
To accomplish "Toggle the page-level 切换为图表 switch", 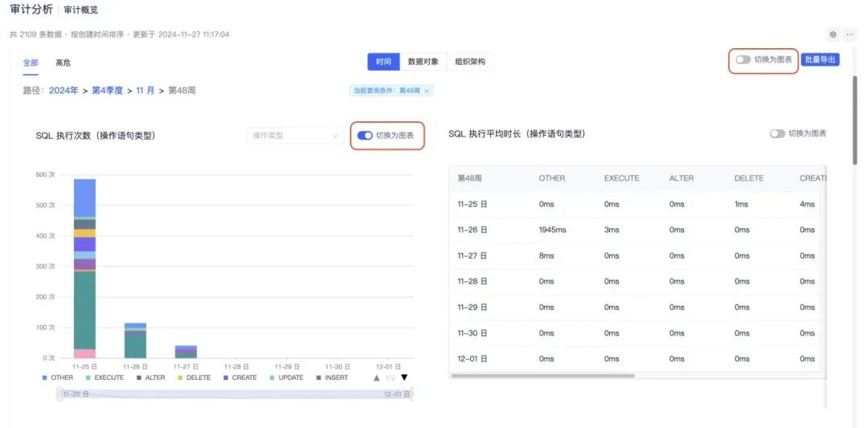I will click(x=743, y=59).
